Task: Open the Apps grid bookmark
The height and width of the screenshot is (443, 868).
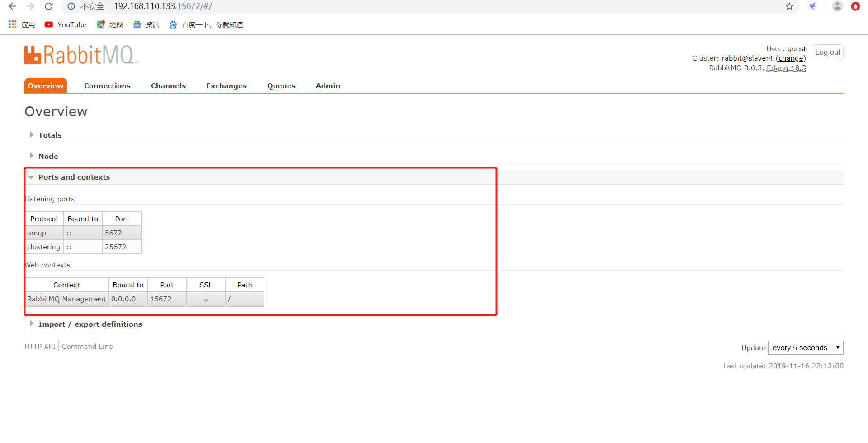Action: [22, 24]
